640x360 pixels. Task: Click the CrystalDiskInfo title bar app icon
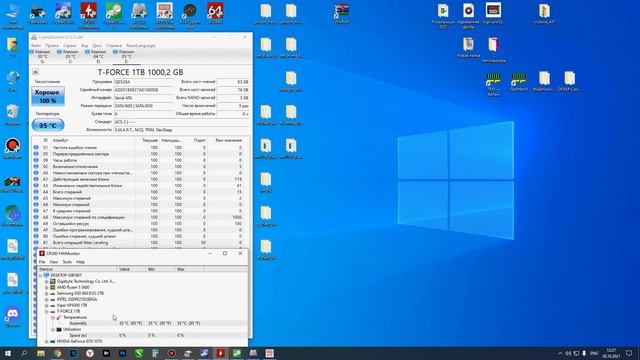34,37
